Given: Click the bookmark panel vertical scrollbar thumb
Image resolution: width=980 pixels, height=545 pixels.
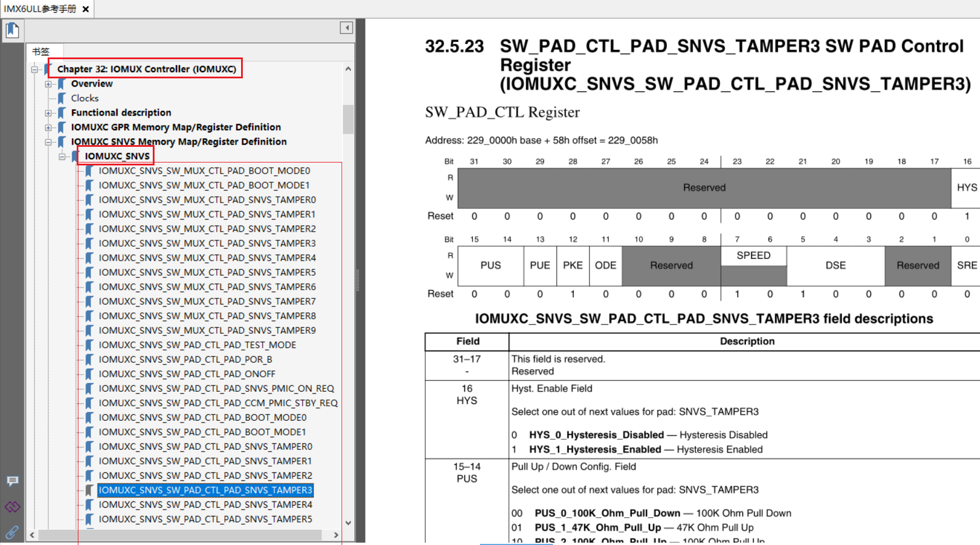Looking at the screenshot, I should 348,119.
